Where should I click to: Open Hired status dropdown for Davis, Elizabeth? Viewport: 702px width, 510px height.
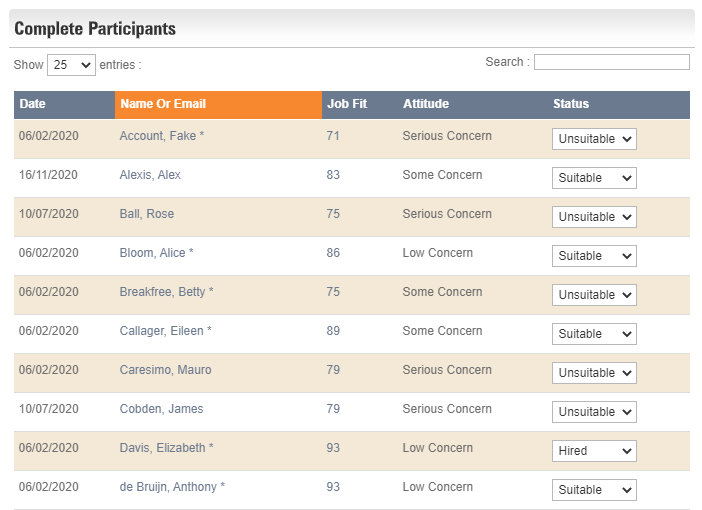594,451
